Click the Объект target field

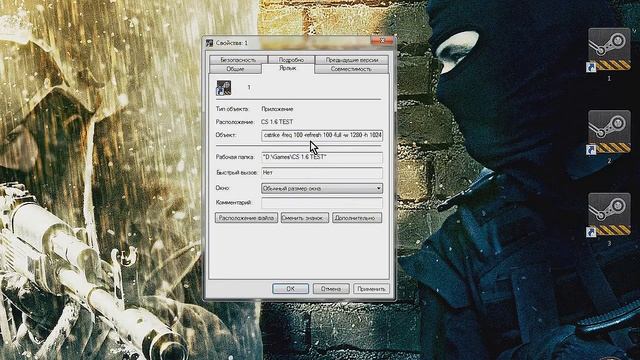coord(322,135)
